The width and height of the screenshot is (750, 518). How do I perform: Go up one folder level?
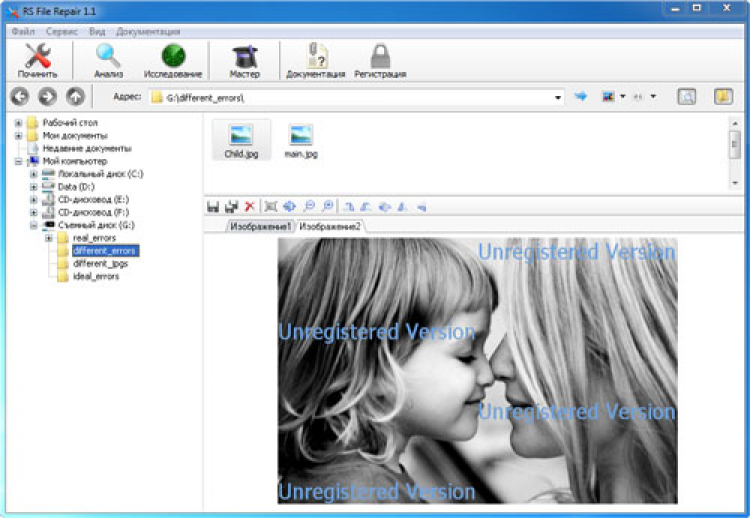click(76, 97)
